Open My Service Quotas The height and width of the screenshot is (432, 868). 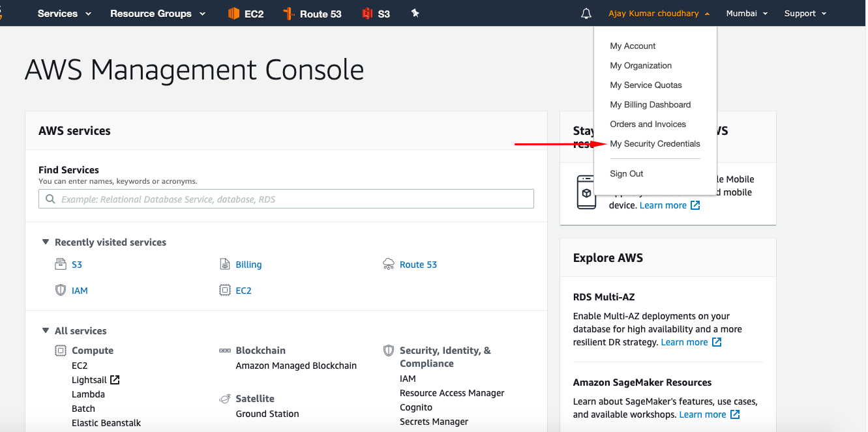[646, 85]
